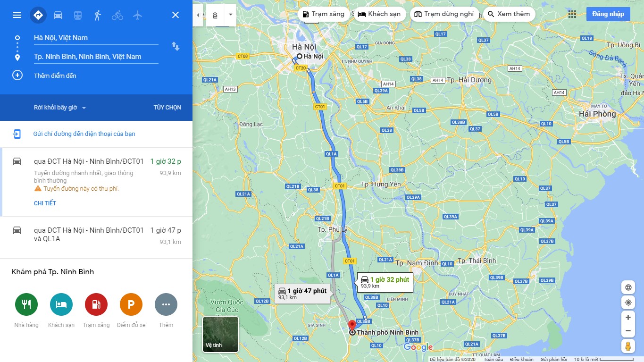
Task: Select the driving travel mode icon
Action: coord(58,15)
